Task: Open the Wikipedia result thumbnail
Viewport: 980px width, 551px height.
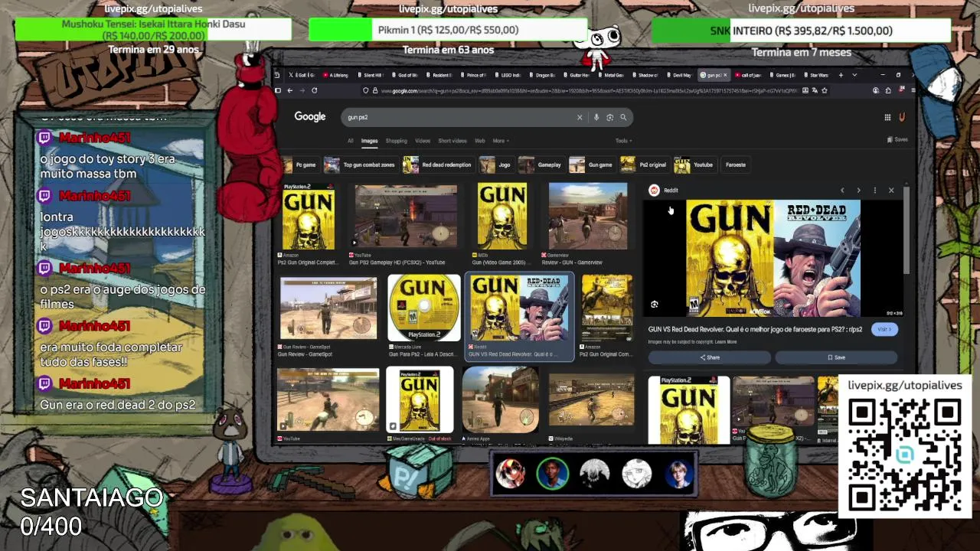Action: 591,400
